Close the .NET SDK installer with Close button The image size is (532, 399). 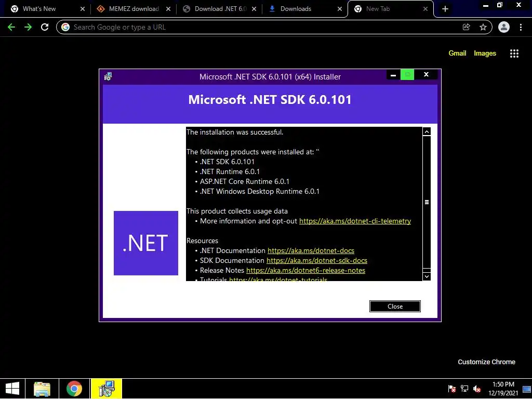pos(395,306)
